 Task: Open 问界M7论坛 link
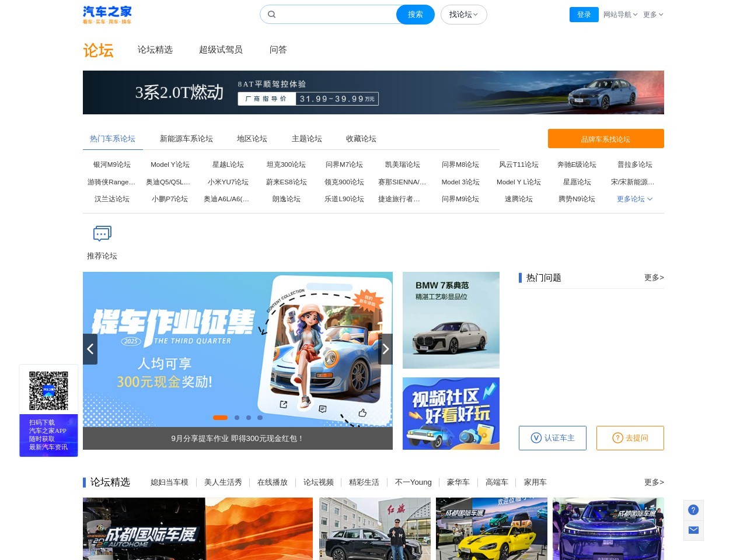click(344, 164)
